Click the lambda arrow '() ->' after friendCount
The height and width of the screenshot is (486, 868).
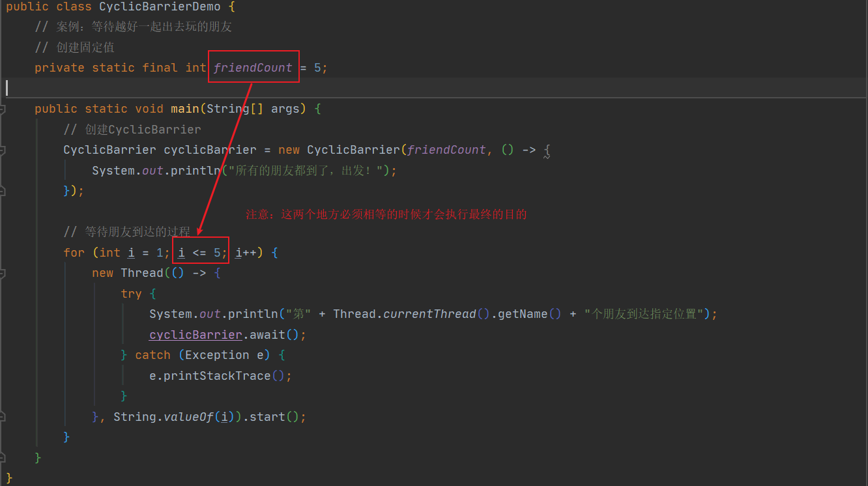pyautogui.click(x=518, y=150)
